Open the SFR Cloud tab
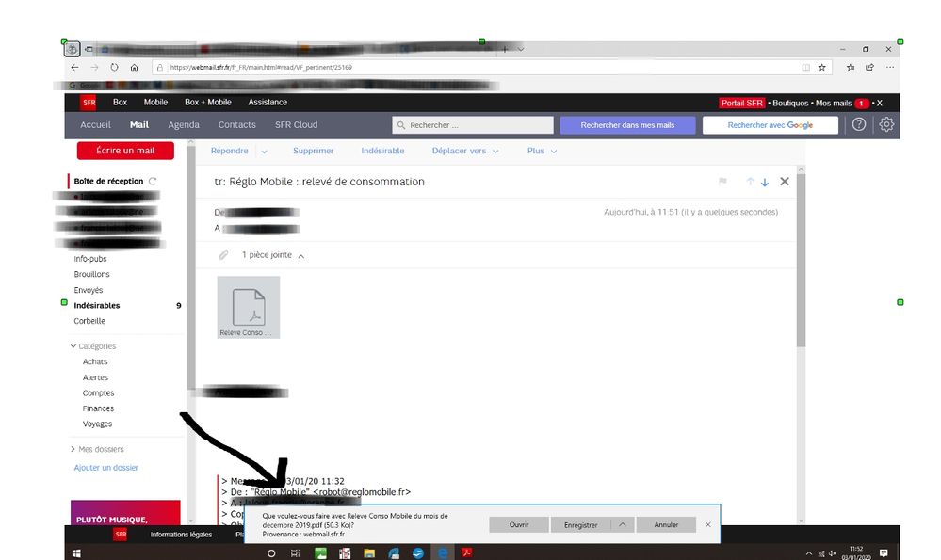Image resolution: width=941 pixels, height=560 pixels. pos(297,125)
